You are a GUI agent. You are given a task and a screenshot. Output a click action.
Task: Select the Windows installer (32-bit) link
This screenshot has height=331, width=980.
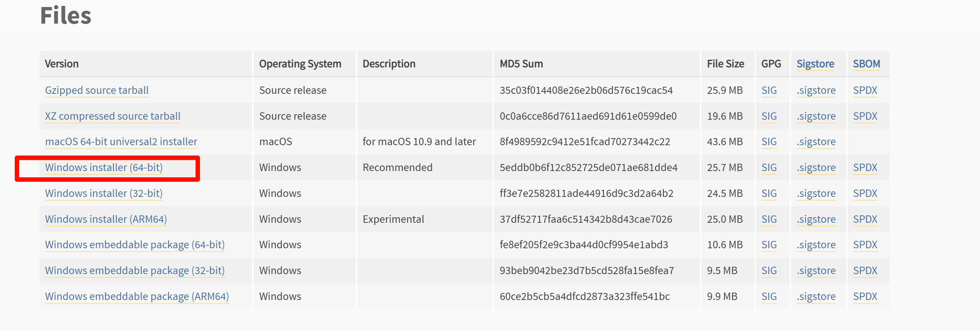click(x=103, y=194)
